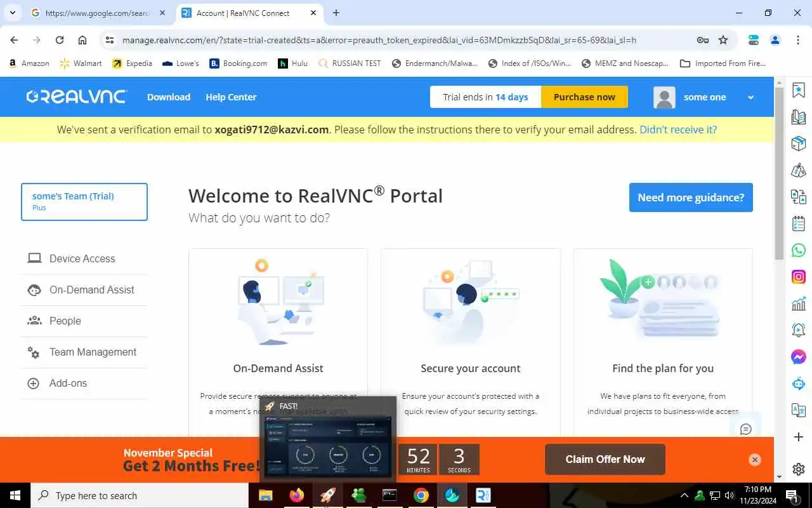Click the Purchase now button

point(584,97)
